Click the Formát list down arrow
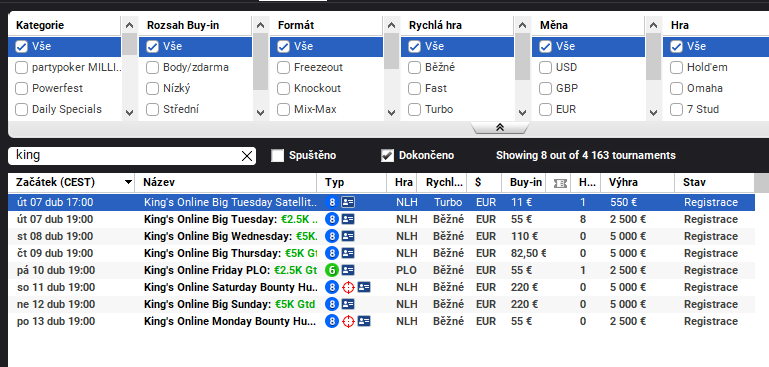 [x=391, y=113]
